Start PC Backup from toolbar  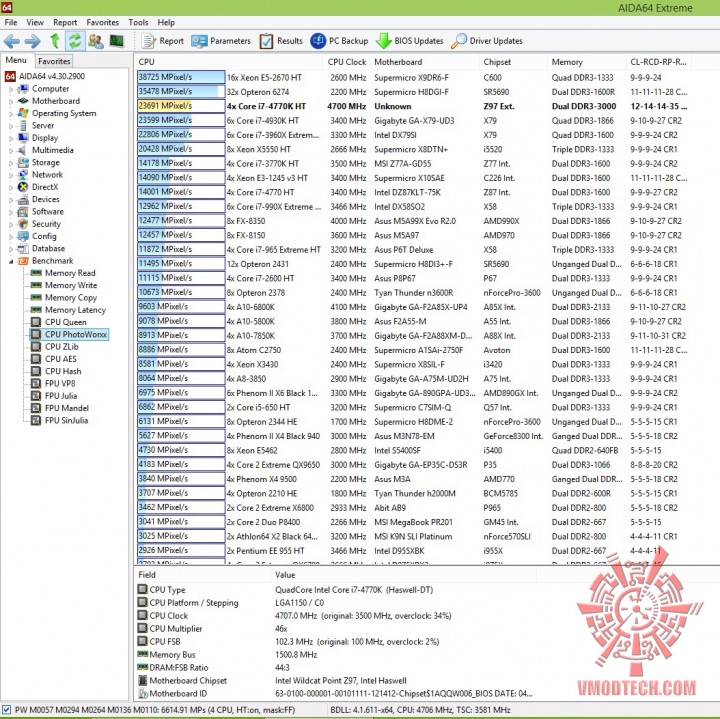(x=339, y=41)
